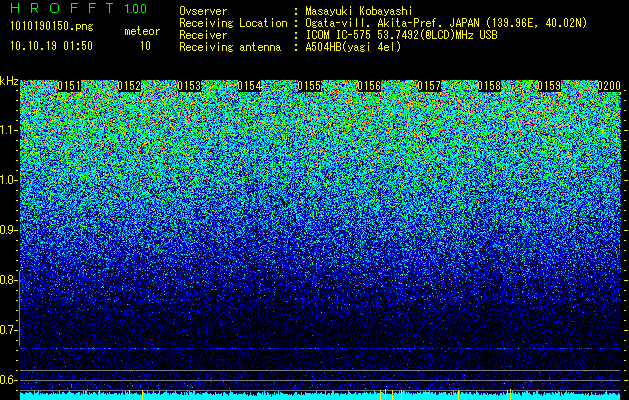
Task: Click the 0154 time marker
Action: (249, 86)
